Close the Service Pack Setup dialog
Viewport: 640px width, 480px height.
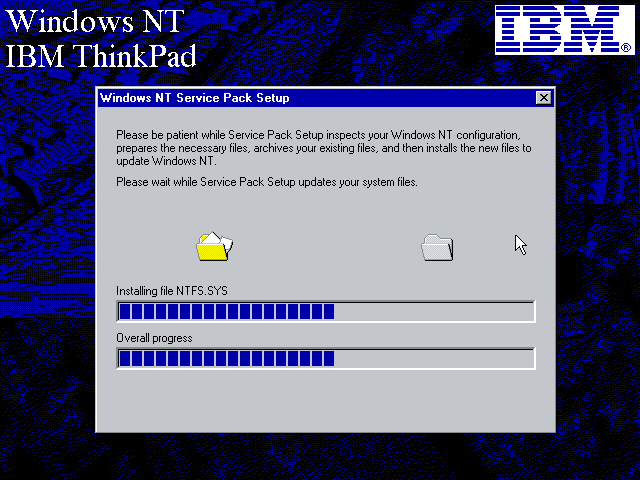click(543, 98)
